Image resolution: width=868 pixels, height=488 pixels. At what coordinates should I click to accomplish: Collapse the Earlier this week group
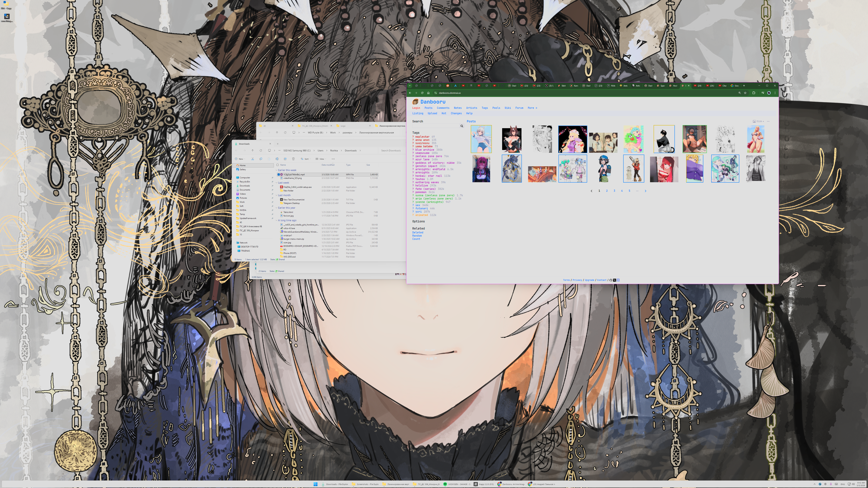(277, 170)
